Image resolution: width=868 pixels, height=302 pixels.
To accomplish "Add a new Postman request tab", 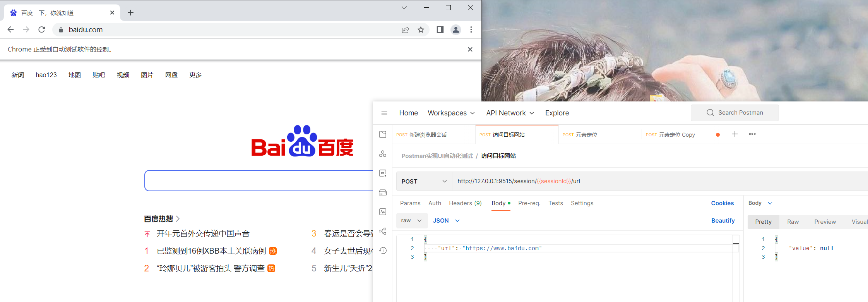I will point(735,134).
